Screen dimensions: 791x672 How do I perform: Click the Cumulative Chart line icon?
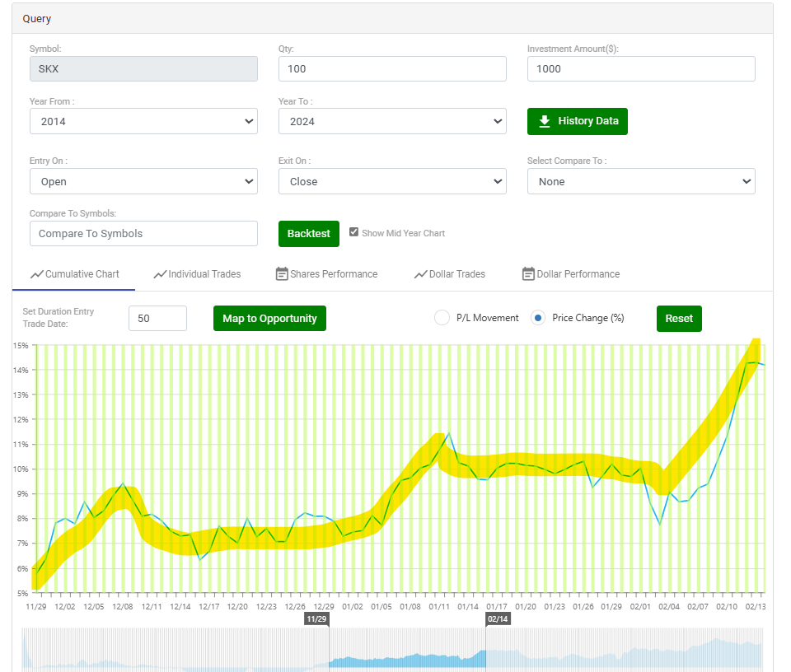pos(37,274)
